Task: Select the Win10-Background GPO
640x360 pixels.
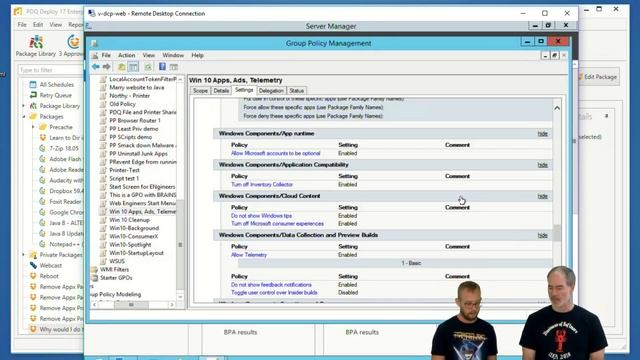Action: [x=134, y=228]
